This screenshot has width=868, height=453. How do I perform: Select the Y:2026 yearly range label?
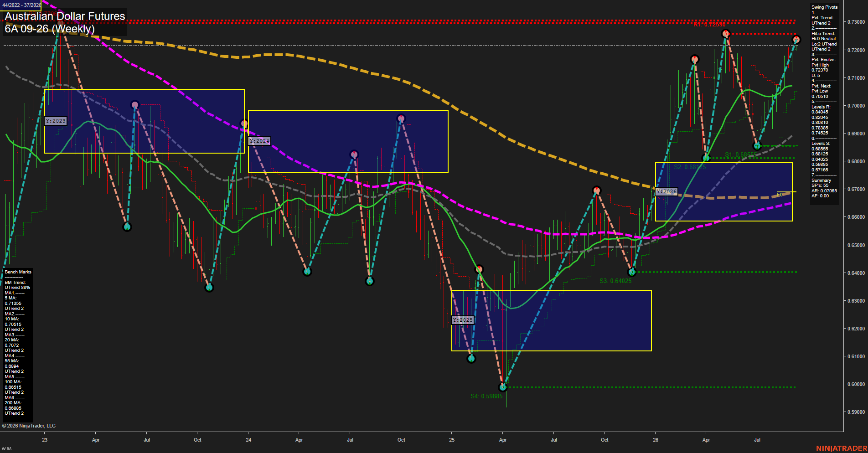point(666,191)
